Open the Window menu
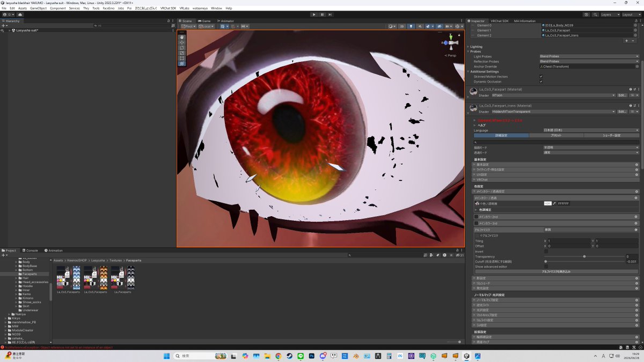Image resolution: width=644 pixels, height=362 pixels. [216, 9]
